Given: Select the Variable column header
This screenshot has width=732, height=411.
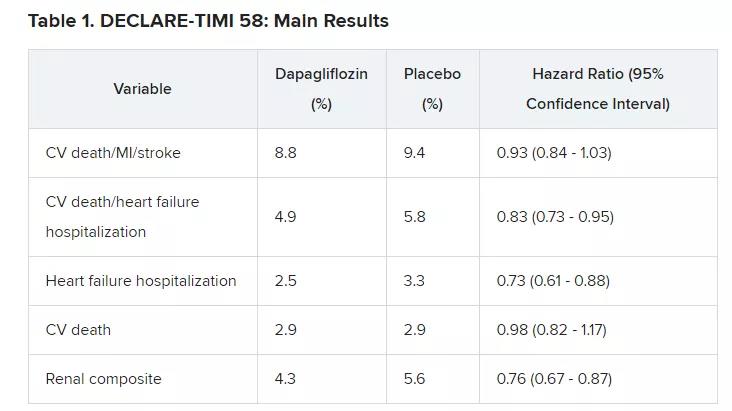Looking at the screenshot, I should point(142,89).
